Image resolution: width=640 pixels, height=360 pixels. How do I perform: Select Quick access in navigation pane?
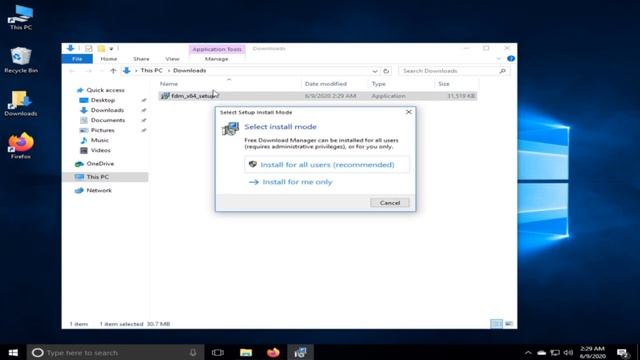pyautogui.click(x=100, y=90)
